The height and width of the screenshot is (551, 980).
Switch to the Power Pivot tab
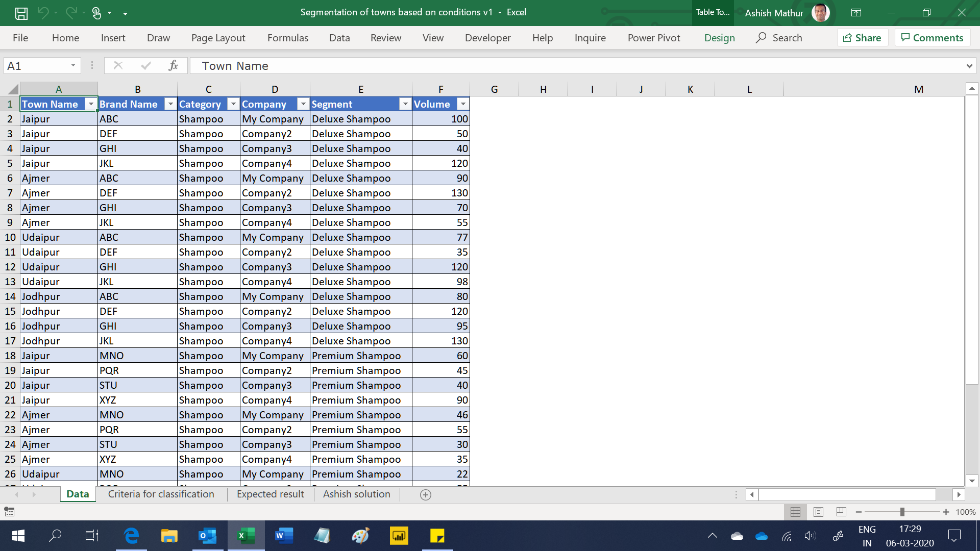[x=654, y=38]
